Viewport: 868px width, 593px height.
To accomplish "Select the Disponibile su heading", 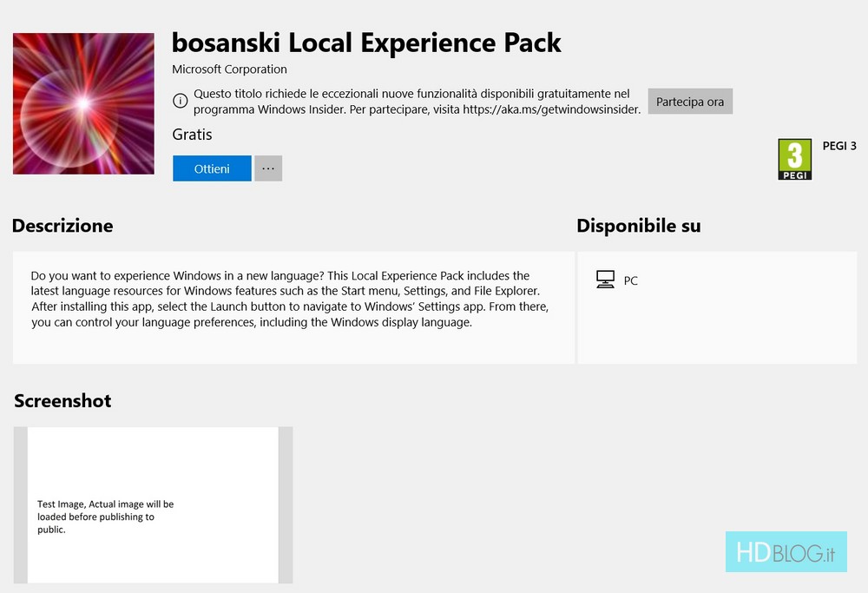I will pyautogui.click(x=638, y=226).
